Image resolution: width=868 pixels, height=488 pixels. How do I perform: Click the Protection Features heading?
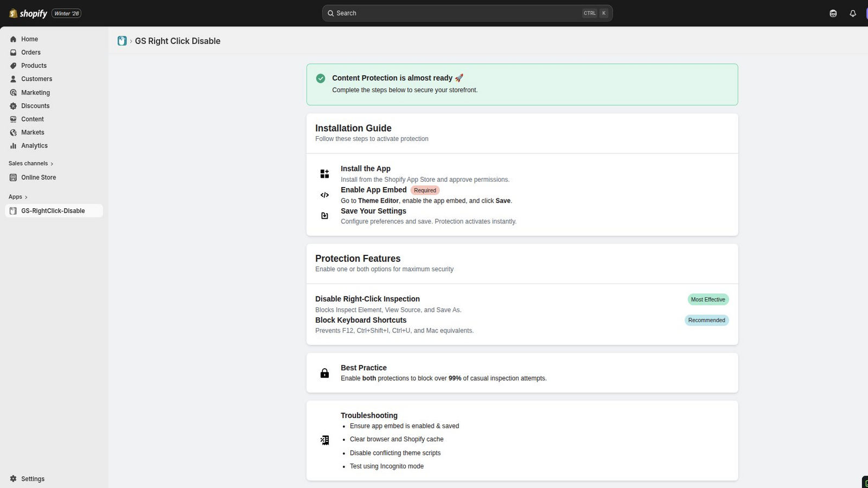[358, 259]
